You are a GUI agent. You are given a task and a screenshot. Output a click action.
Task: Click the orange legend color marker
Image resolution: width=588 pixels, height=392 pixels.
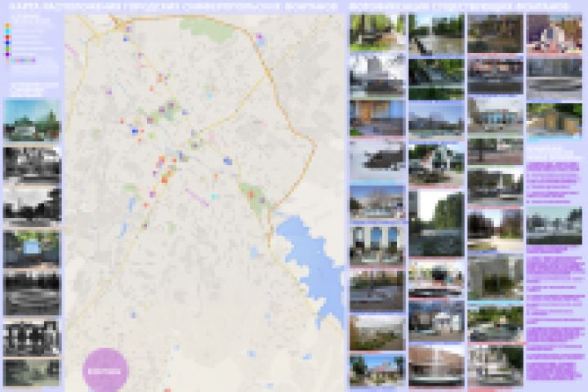click(x=7, y=26)
